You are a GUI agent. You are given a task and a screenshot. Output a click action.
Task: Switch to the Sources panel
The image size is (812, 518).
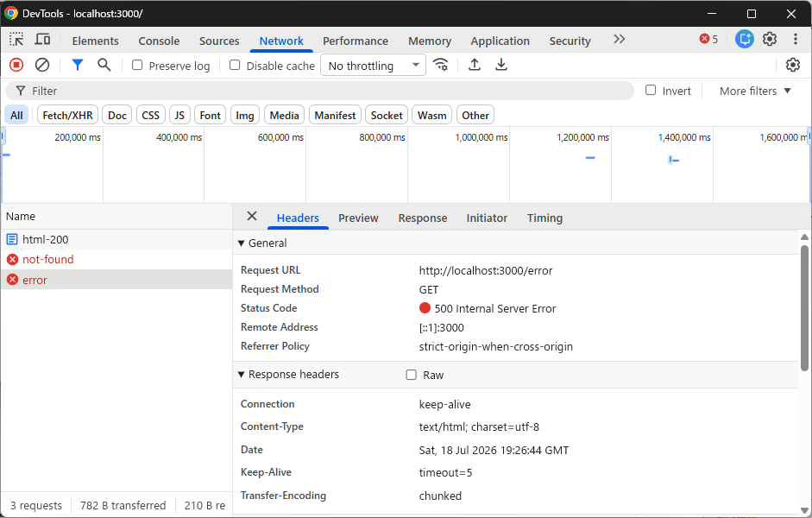pos(219,41)
